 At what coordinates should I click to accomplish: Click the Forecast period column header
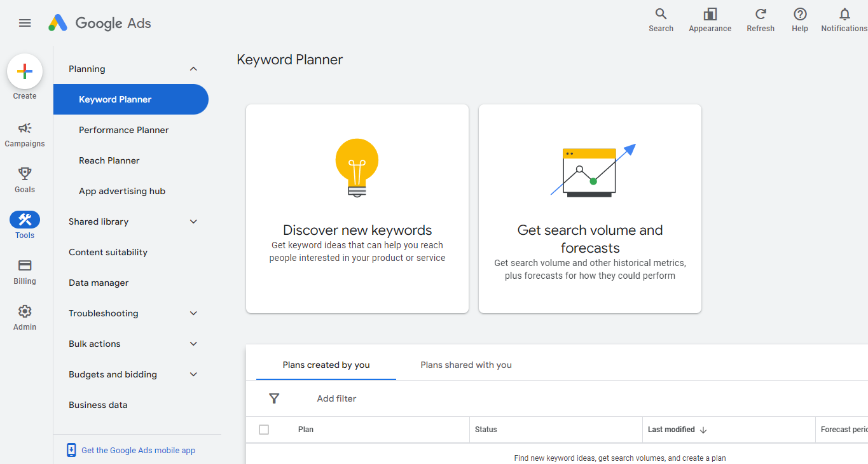point(844,430)
